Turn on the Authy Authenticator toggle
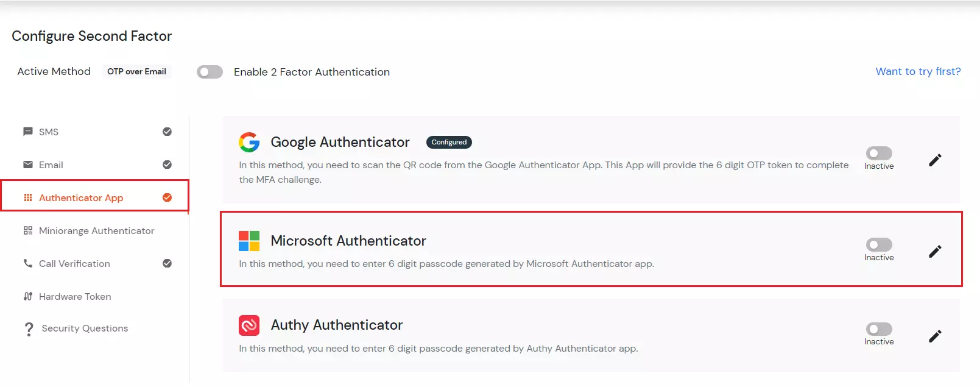Screen dimensions: 980x387 (x=878, y=330)
